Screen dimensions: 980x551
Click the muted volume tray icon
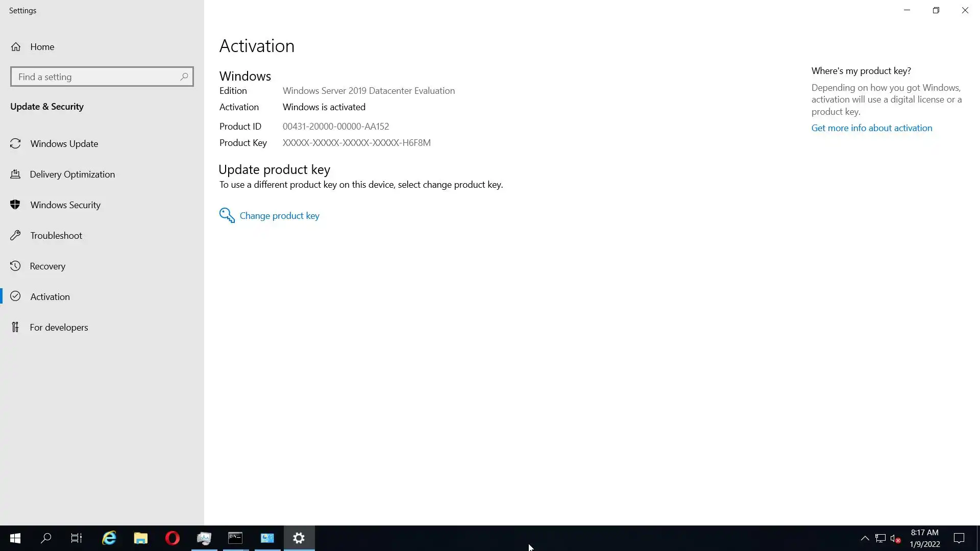[895, 538]
